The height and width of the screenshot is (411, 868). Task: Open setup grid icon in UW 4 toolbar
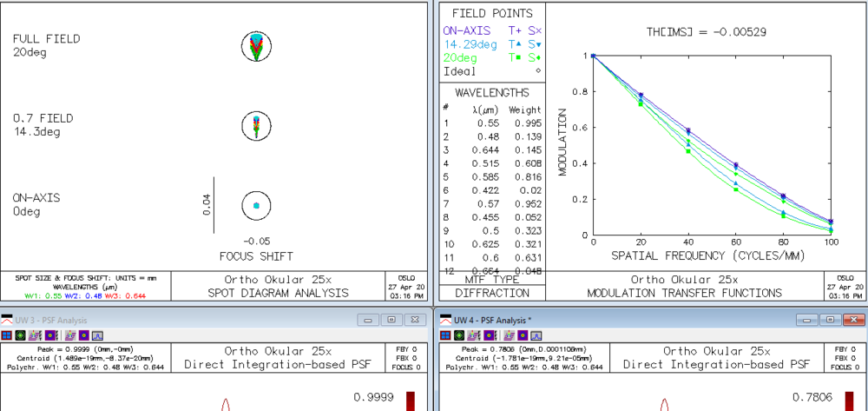[445, 335]
